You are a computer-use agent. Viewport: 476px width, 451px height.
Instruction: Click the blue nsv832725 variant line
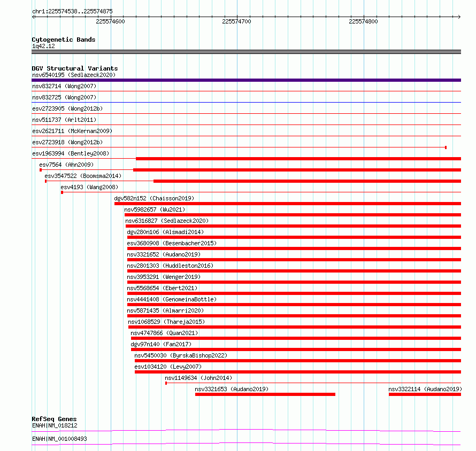click(x=246, y=102)
